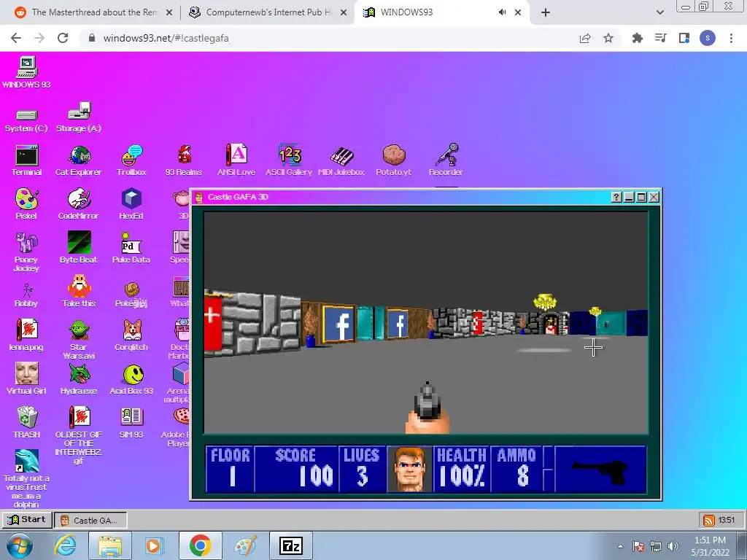Open the Chrome three-dot menu
Viewport: 747px width, 560px height.
[x=731, y=38]
